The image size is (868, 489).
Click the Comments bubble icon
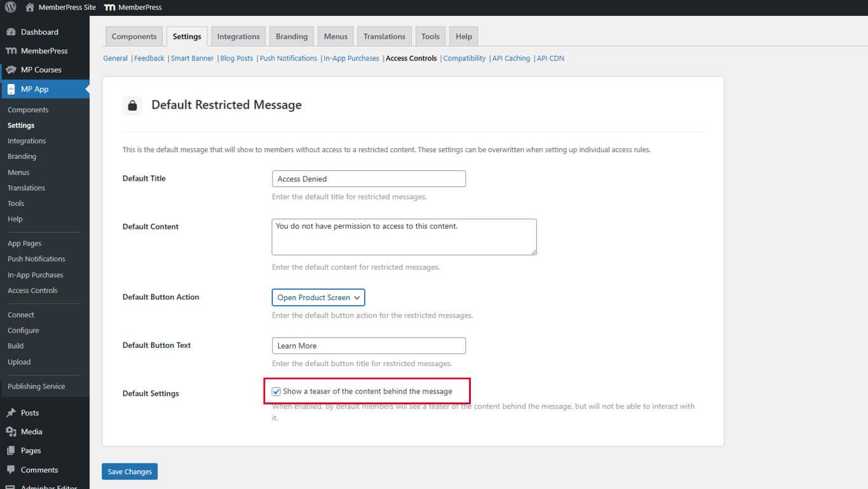[x=11, y=470]
